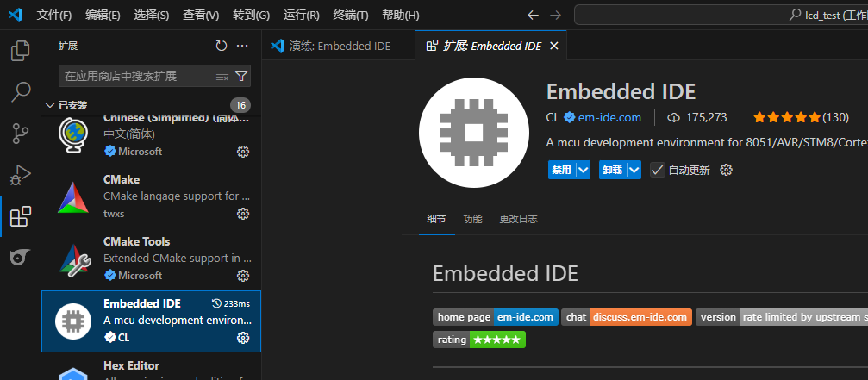The width and height of the screenshot is (868, 380).
Task: Click the five-star rating (130)
Action: 801,117
